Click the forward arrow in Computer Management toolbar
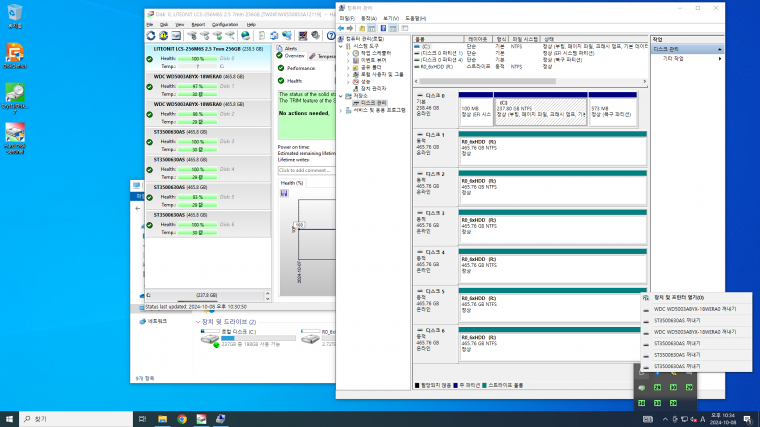 point(350,28)
